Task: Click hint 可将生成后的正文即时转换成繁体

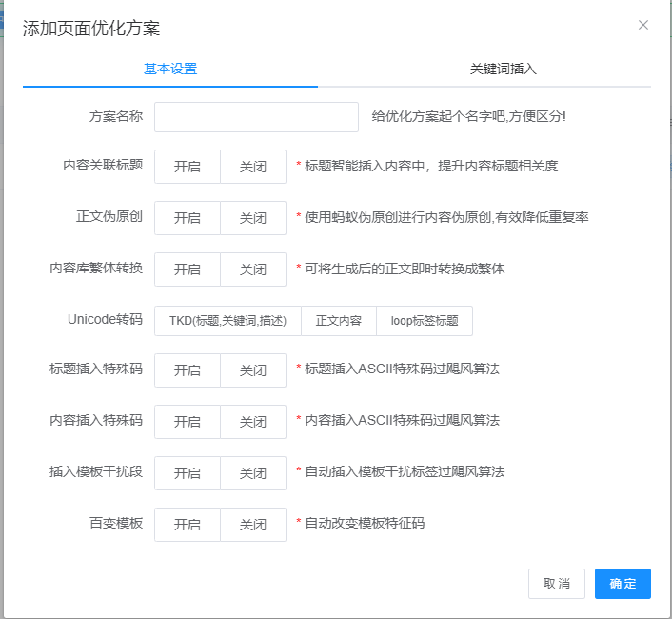Action: [405, 269]
